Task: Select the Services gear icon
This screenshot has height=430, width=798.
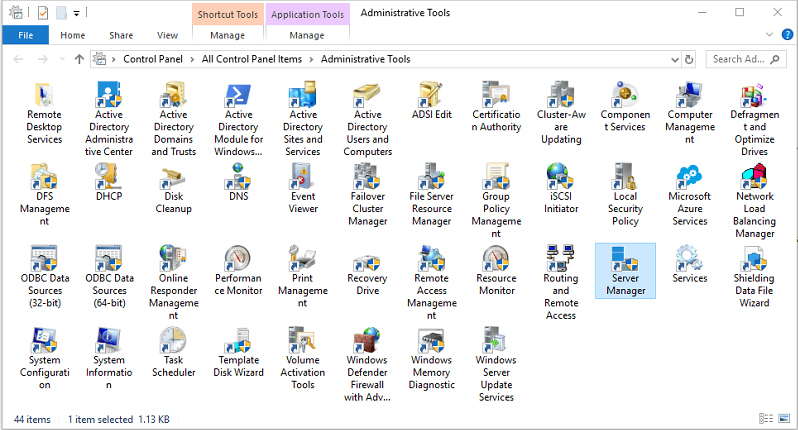Action: pyautogui.click(x=690, y=265)
